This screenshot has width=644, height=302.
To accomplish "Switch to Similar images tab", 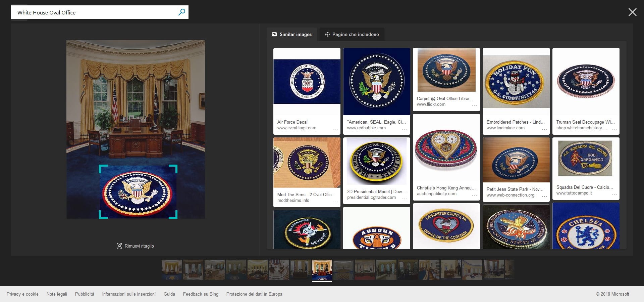I will [x=292, y=34].
